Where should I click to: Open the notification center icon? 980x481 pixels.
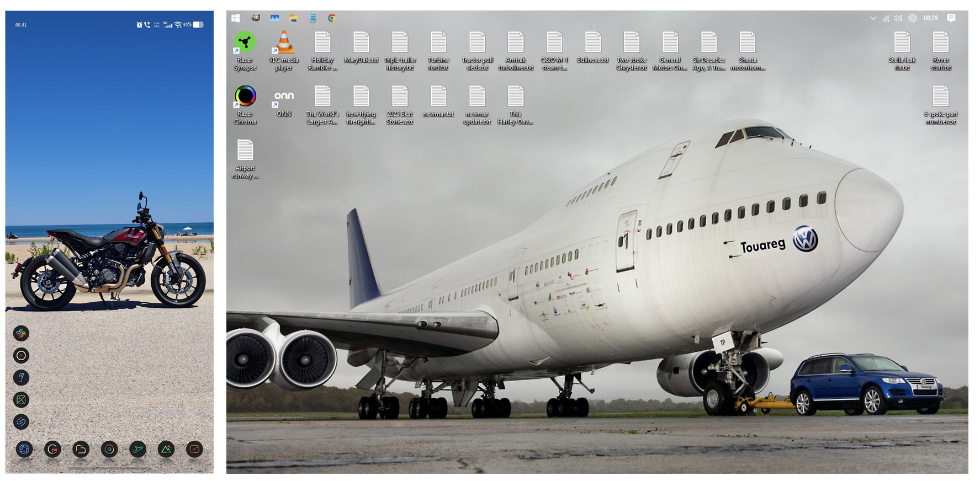pyautogui.click(x=951, y=18)
